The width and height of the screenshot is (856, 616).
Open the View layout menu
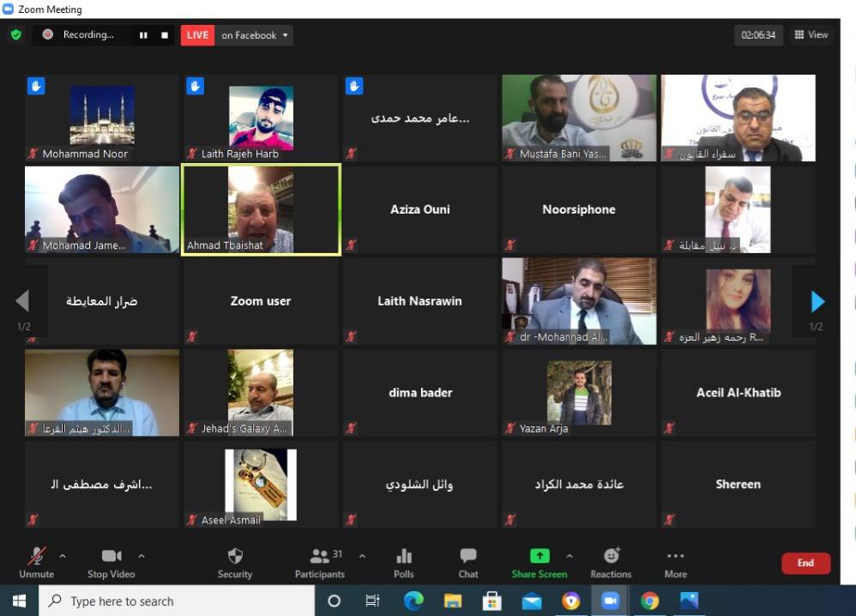point(810,35)
